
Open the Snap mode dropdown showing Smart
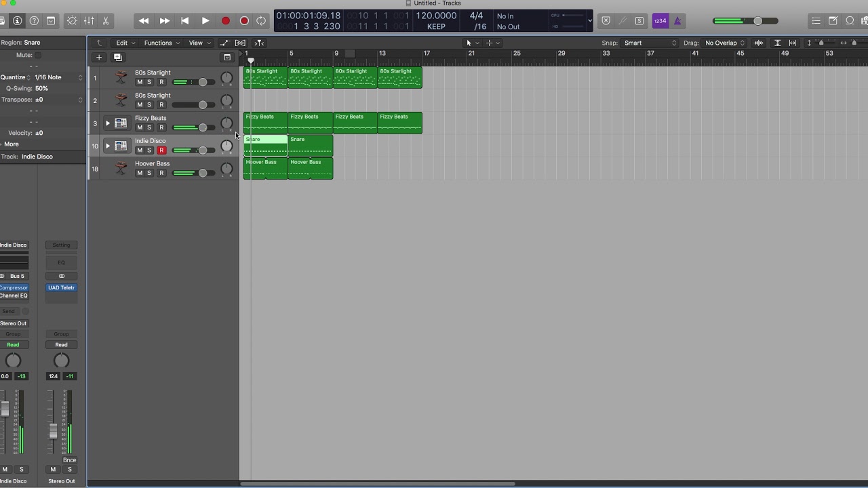[650, 43]
